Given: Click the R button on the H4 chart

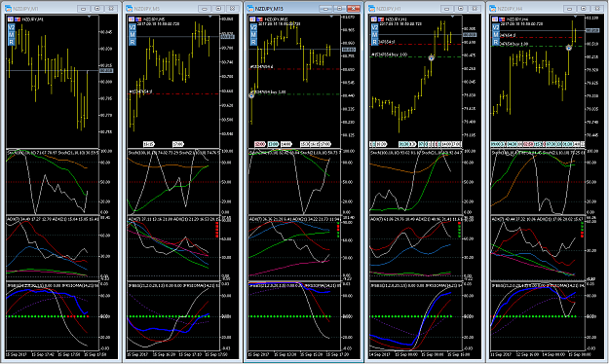Looking at the screenshot, I should [x=496, y=42].
